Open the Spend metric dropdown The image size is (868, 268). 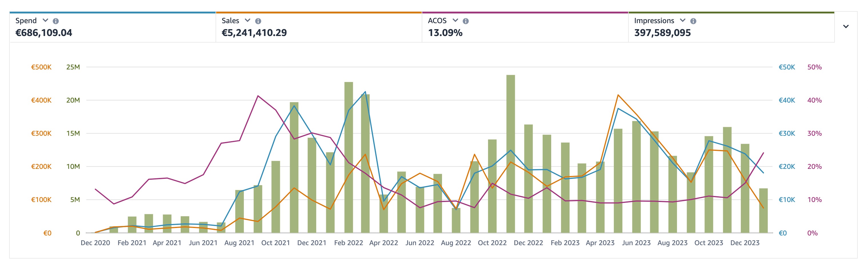[x=45, y=21]
